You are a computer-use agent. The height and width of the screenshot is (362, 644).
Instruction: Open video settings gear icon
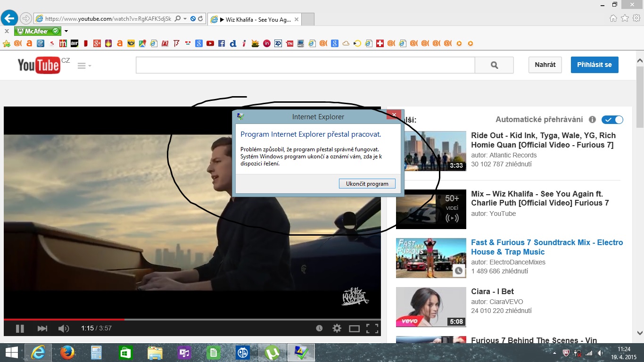337,329
